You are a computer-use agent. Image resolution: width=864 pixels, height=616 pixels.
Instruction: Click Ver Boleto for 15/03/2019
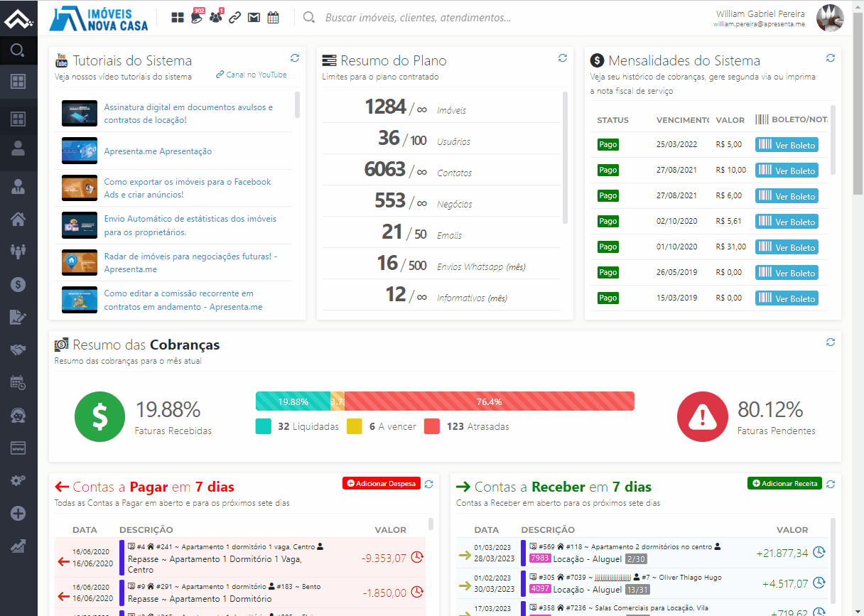[787, 298]
